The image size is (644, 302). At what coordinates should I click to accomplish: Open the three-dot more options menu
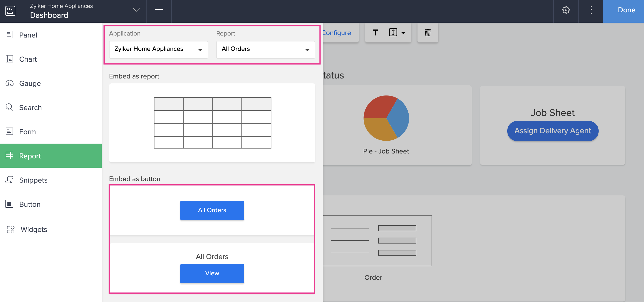click(x=591, y=10)
